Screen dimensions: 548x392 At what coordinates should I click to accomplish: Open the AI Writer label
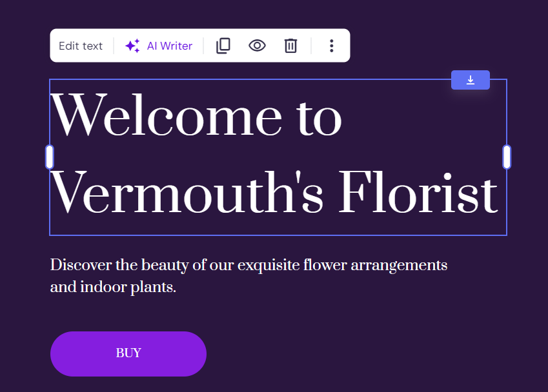(x=169, y=46)
